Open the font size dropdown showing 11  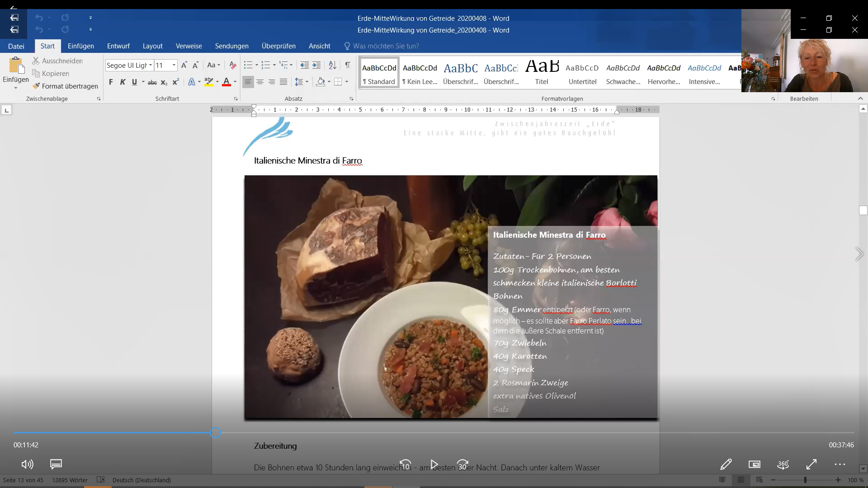pyautogui.click(x=174, y=65)
